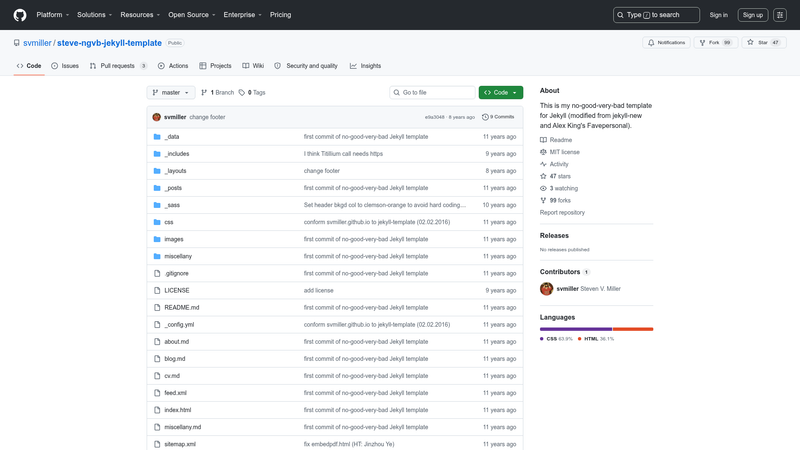800x450 pixels.
Task: Select the LICENSE file icon
Action: click(157, 290)
